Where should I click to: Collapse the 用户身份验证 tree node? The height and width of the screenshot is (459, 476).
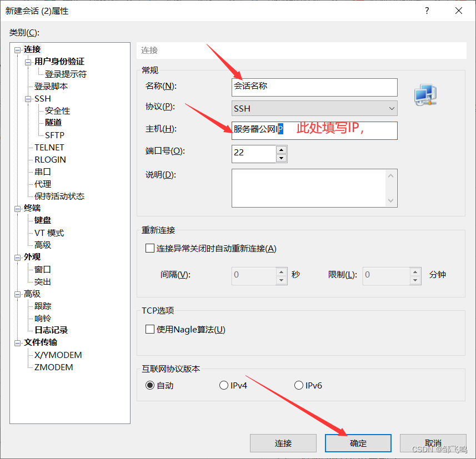point(28,62)
